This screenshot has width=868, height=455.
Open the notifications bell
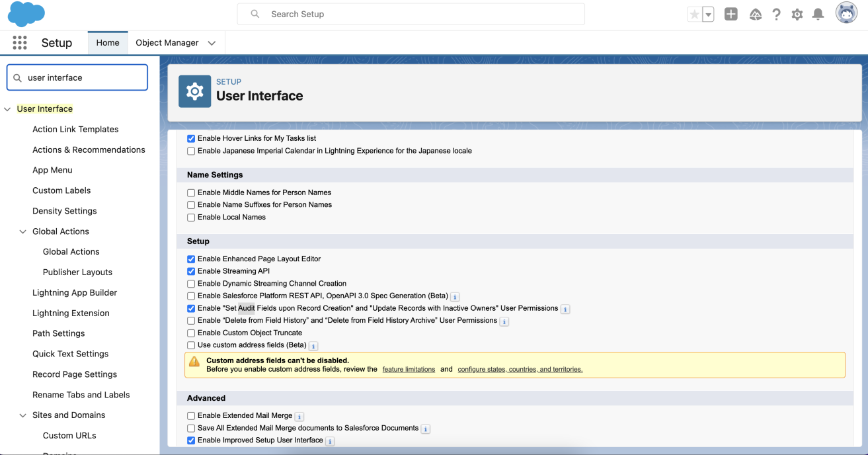click(818, 14)
